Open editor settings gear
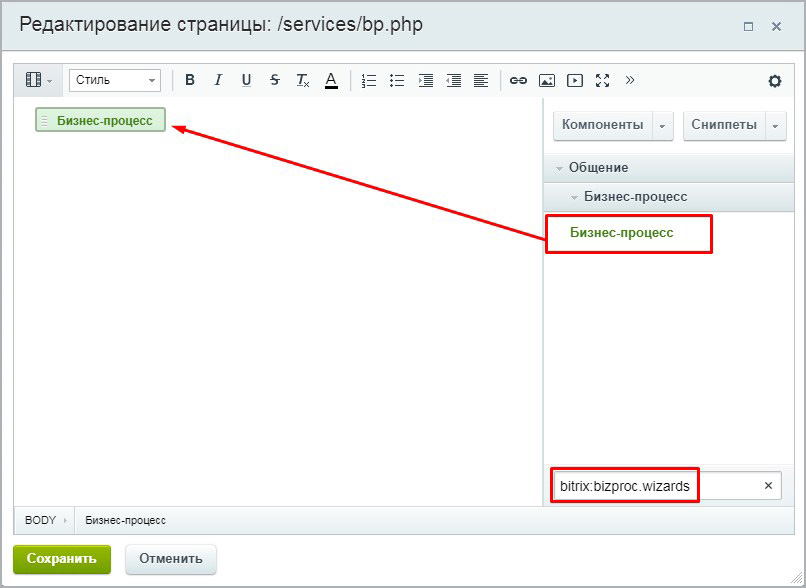 774,81
